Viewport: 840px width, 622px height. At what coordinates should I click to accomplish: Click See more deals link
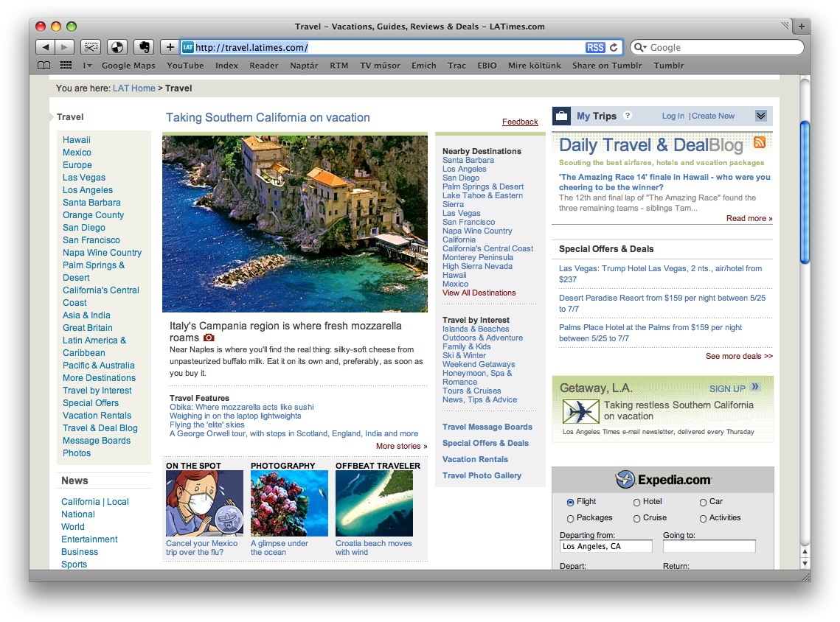click(739, 356)
